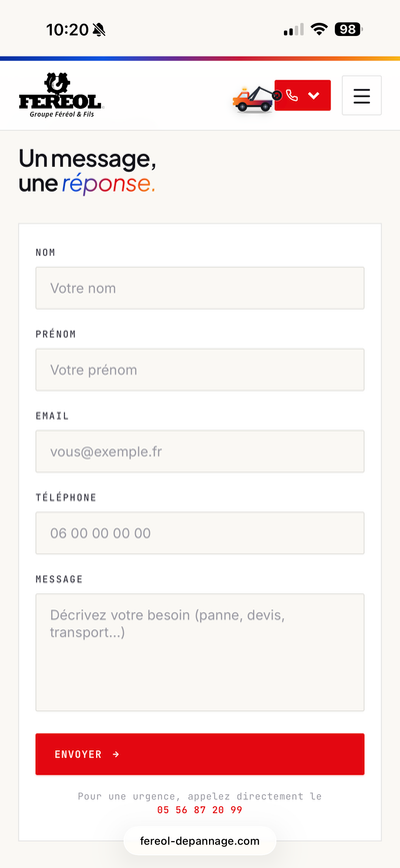Call the emergency number 05 56 87 20 99
400x868 pixels.
199,810
